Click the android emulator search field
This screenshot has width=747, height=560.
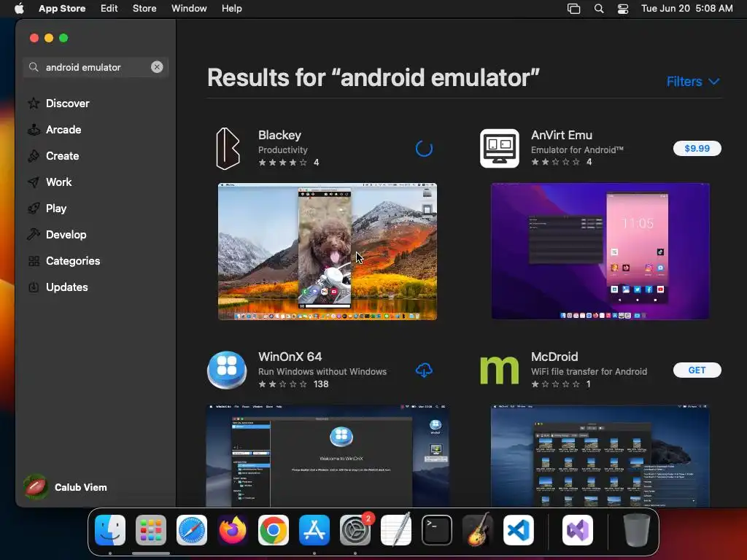coord(96,67)
